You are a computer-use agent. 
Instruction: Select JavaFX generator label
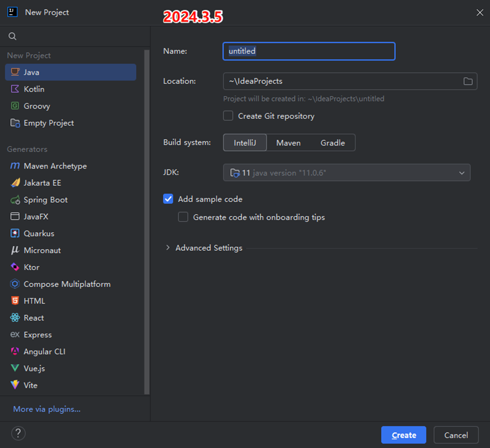point(36,216)
